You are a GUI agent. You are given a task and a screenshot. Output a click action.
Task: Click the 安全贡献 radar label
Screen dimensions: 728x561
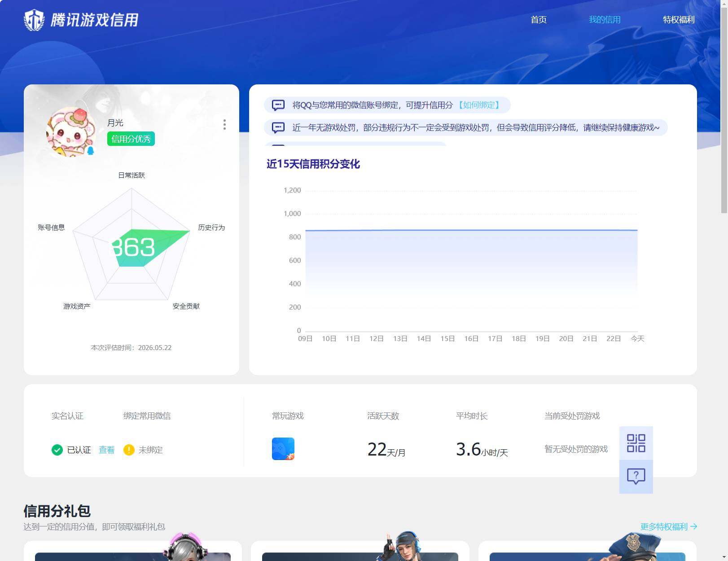point(186,306)
